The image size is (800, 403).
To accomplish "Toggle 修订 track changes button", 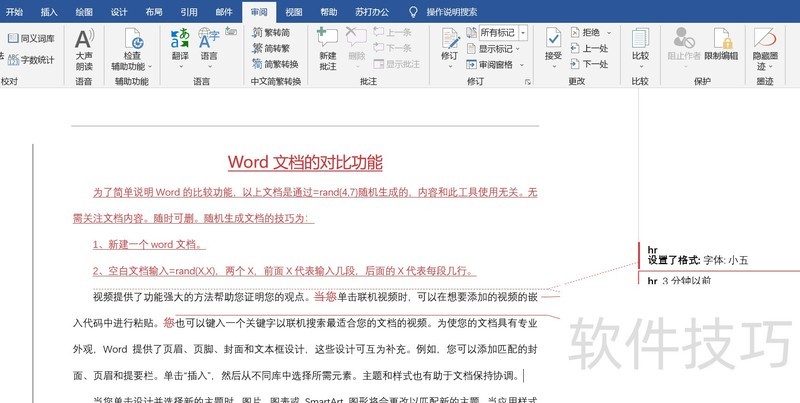I will 450,43.
